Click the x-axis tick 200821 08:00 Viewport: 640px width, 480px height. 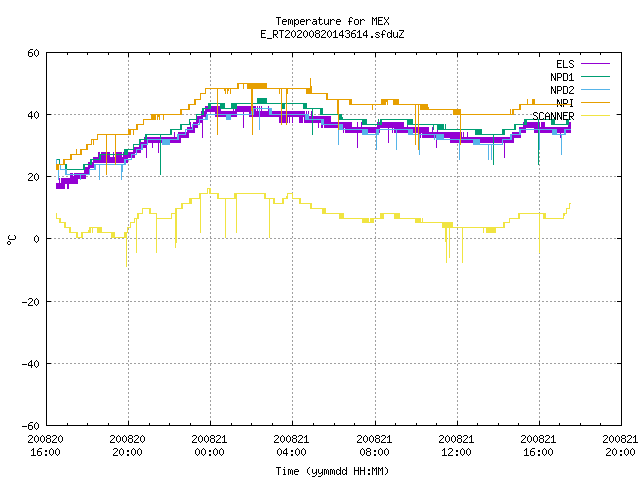(x=374, y=446)
